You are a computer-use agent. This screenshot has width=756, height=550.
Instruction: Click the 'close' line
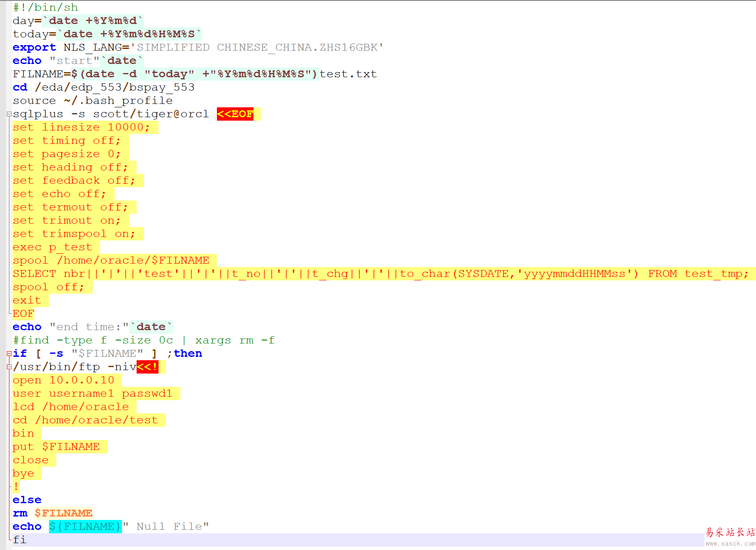coord(30,460)
